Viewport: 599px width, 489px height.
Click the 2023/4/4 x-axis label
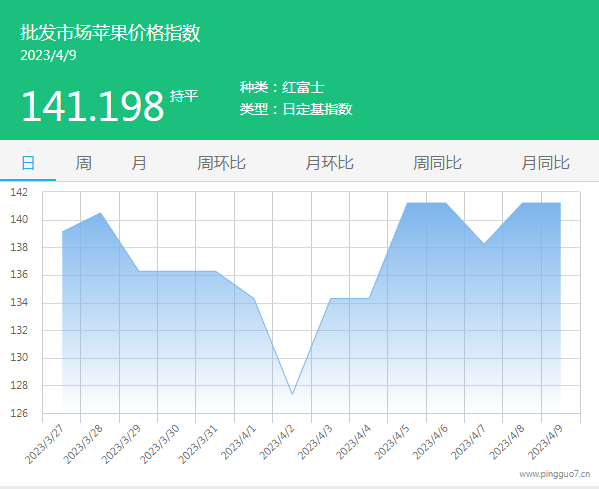click(x=353, y=442)
